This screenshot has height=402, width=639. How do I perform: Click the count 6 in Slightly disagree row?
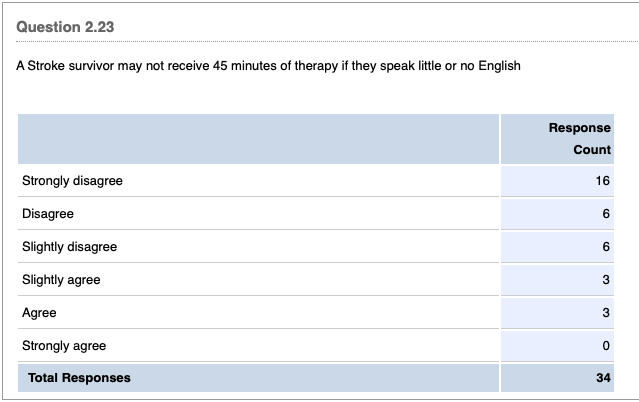pyautogui.click(x=606, y=247)
